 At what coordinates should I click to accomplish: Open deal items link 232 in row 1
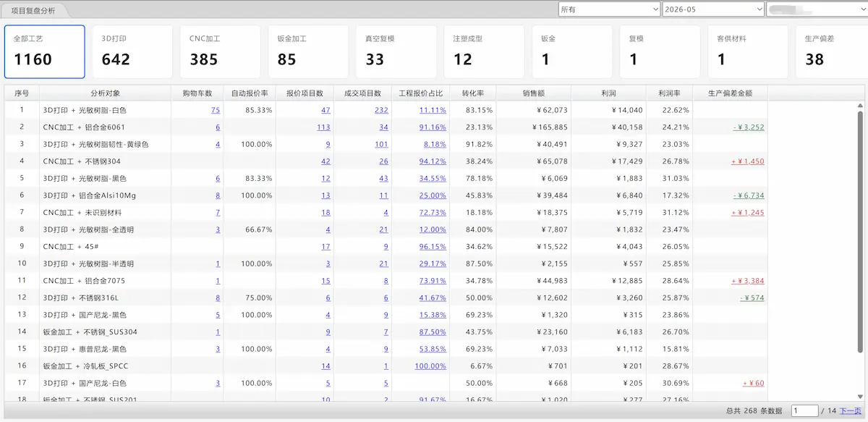coord(381,110)
